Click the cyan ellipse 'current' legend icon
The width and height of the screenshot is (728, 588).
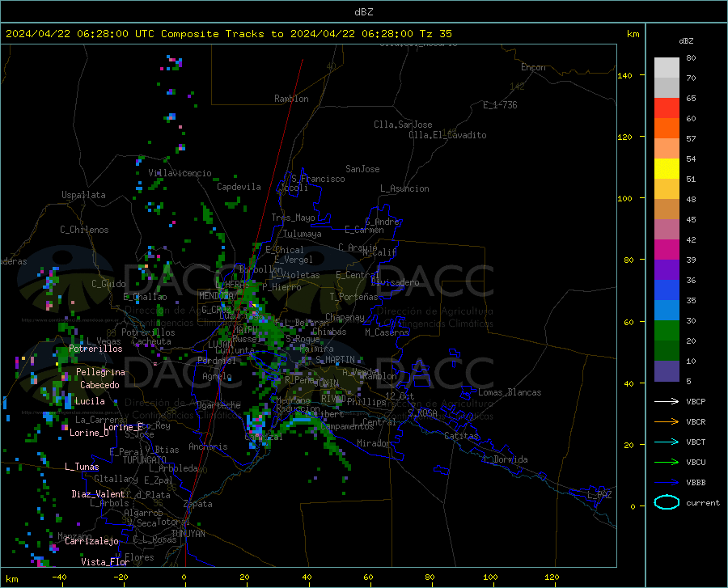pyautogui.click(x=667, y=502)
